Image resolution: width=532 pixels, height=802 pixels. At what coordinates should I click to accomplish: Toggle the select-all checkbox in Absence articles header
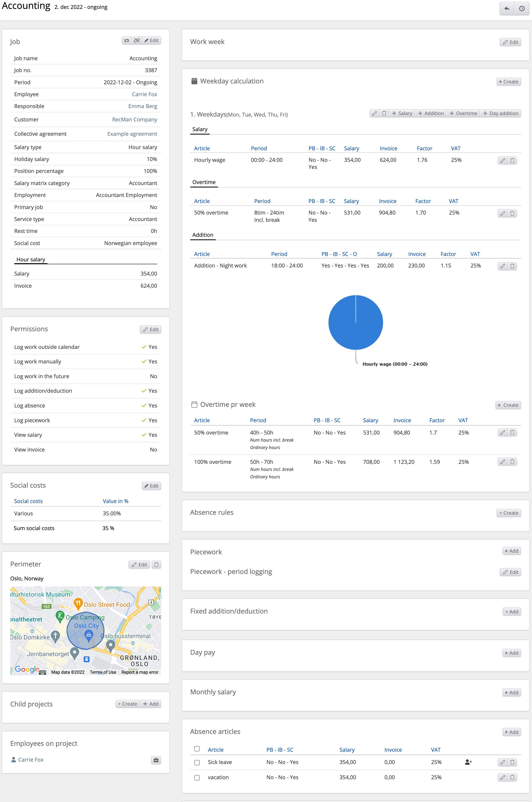click(x=197, y=749)
